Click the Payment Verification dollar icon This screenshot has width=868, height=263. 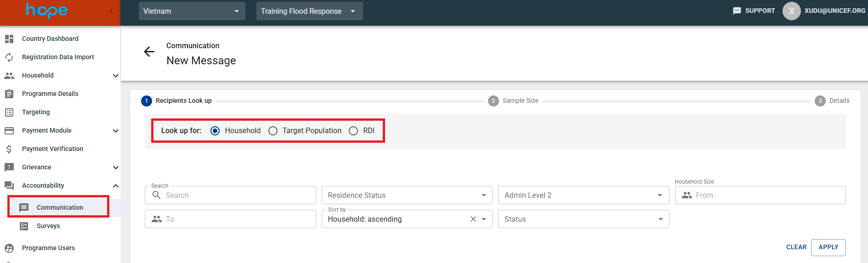[x=9, y=149]
